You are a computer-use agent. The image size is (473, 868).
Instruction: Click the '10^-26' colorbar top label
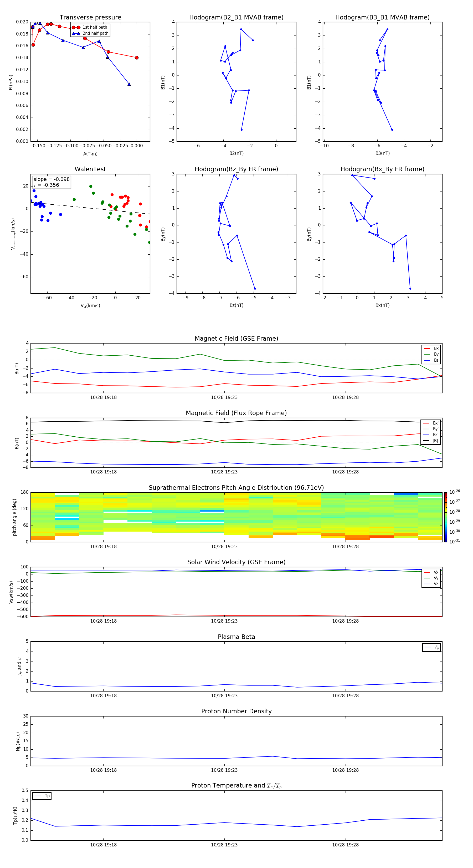pos(455,492)
